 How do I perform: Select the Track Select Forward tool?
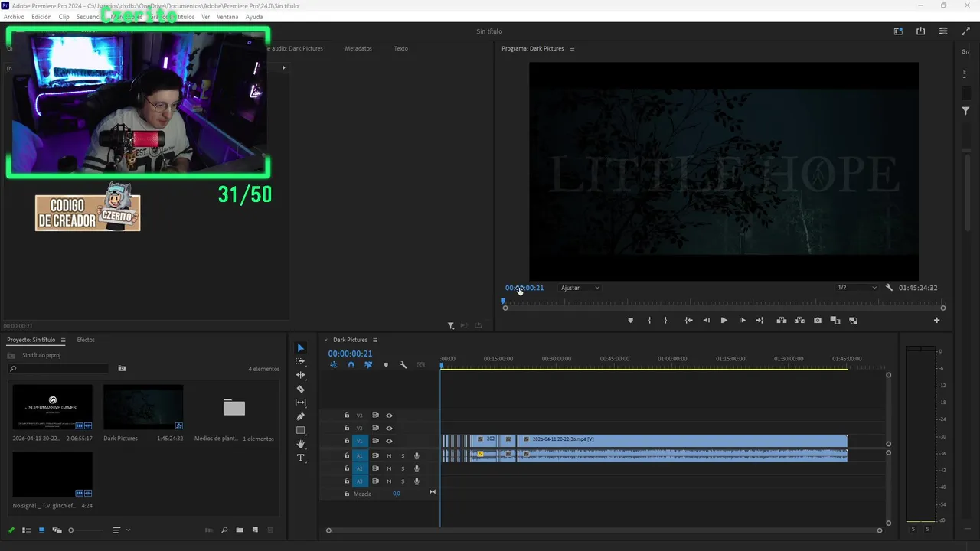click(x=300, y=361)
